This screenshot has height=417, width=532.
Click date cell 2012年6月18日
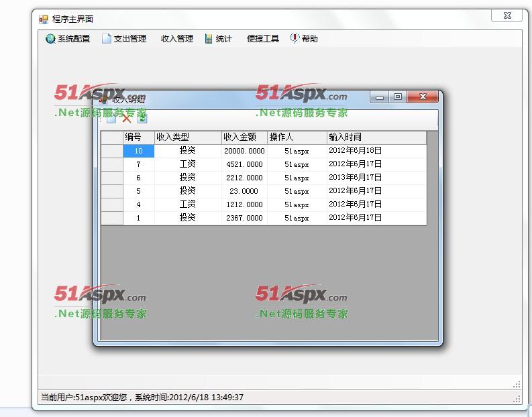[x=376, y=151]
